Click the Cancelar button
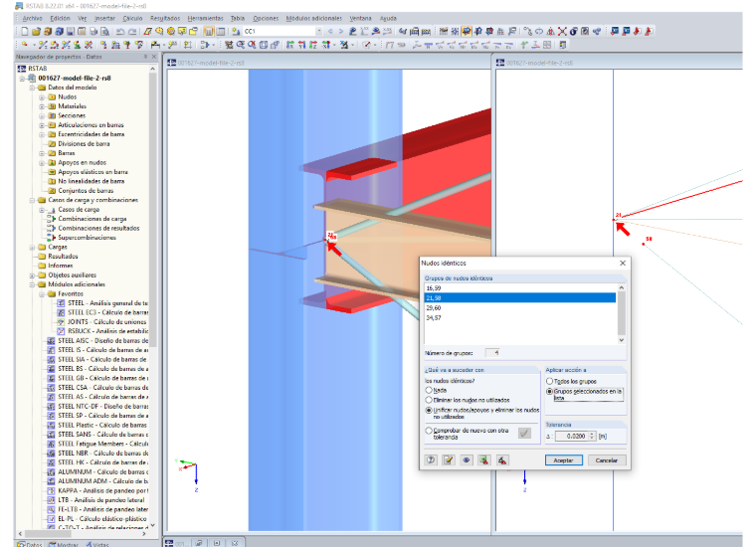756x547 pixels. click(607, 460)
